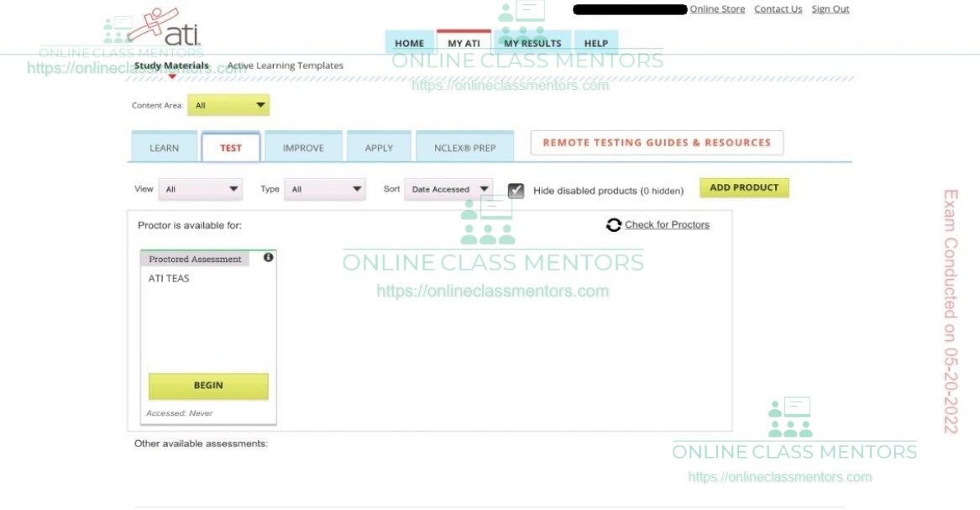
Task: Open MY RESULTS in the top navigation
Action: (x=532, y=44)
